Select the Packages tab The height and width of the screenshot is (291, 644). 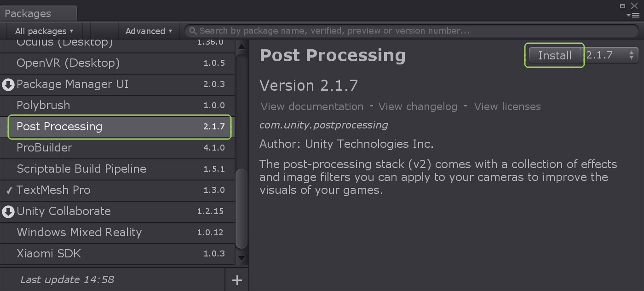28,13
